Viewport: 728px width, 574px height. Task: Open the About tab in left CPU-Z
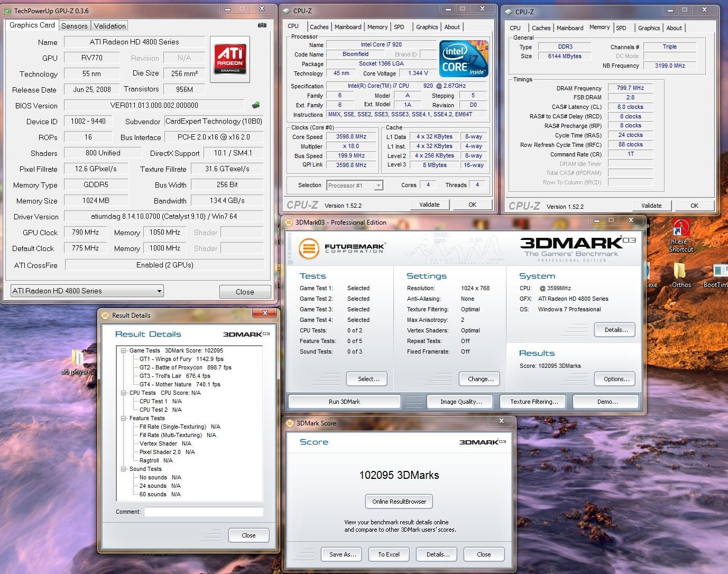click(x=452, y=27)
